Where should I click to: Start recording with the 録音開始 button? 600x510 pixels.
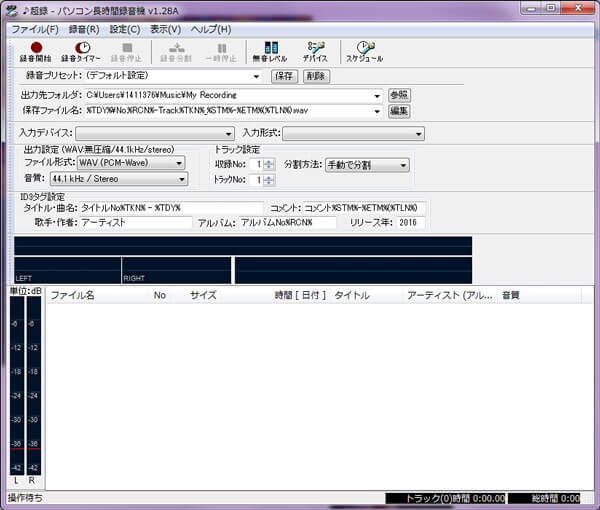pos(36,51)
